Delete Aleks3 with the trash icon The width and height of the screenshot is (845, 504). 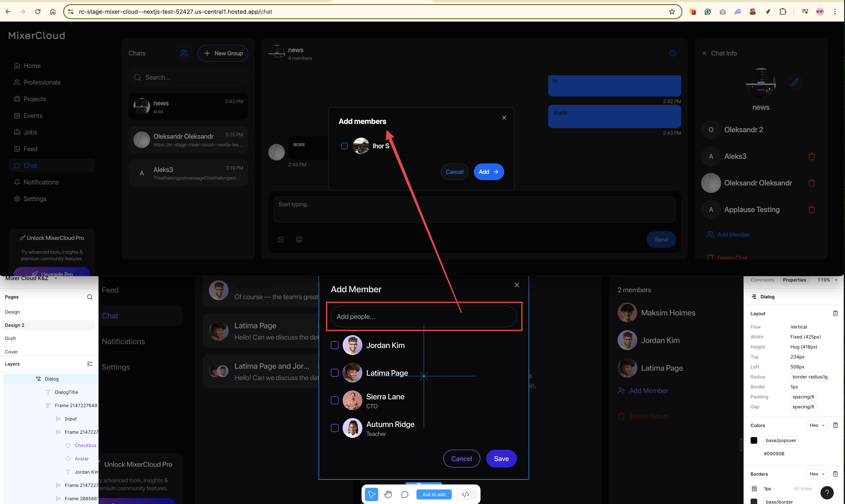tap(811, 156)
